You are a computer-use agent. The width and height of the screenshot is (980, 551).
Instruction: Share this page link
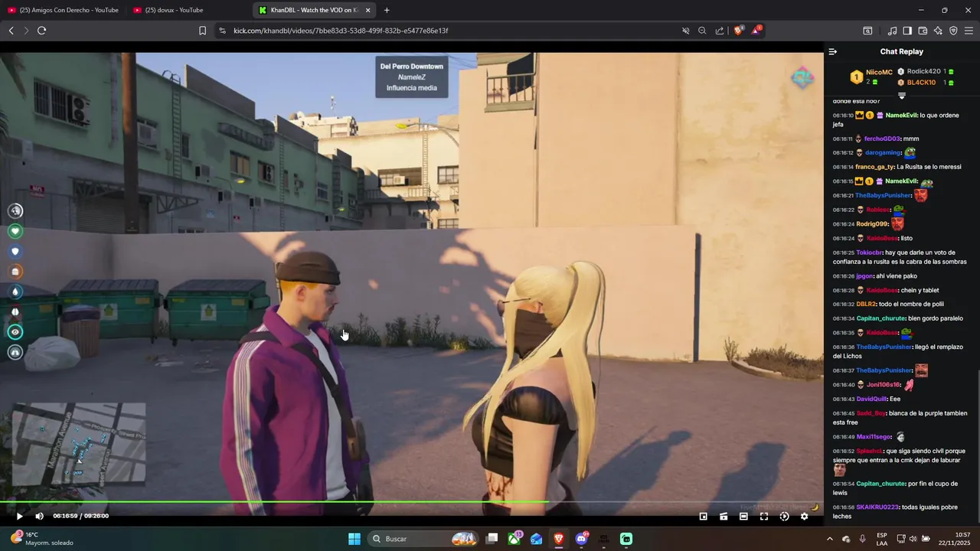click(720, 31)
